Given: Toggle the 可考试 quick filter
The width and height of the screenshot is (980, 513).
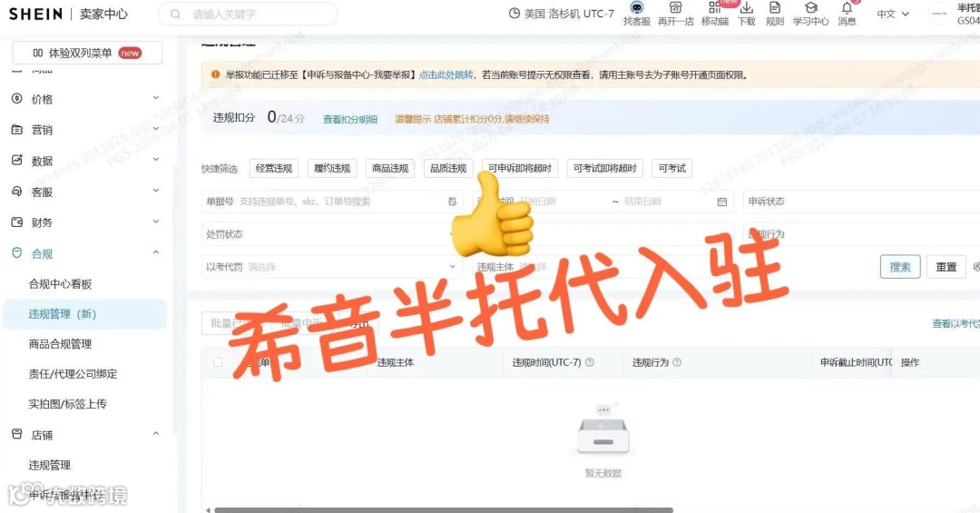Looking at the screenshot, I should 671,168.
